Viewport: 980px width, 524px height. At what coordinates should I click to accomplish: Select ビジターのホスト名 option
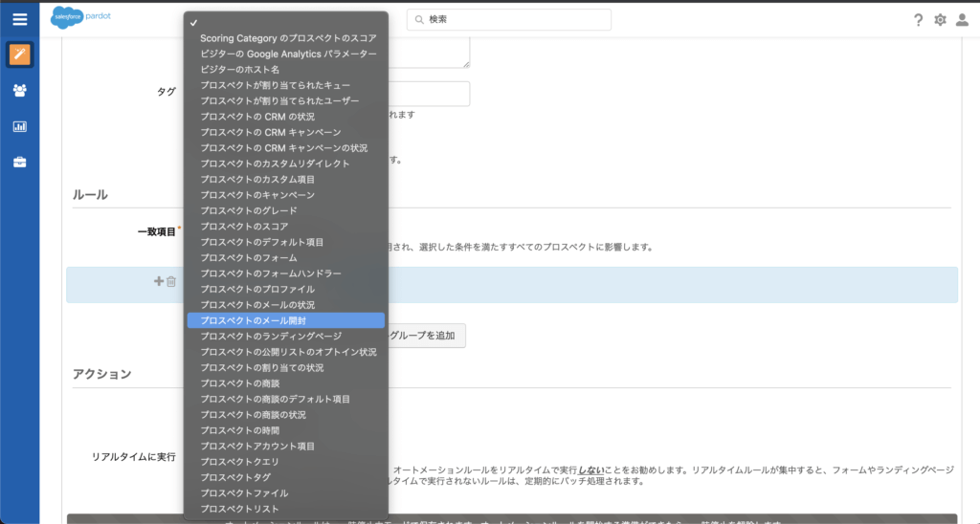click(x=285, y=70)
